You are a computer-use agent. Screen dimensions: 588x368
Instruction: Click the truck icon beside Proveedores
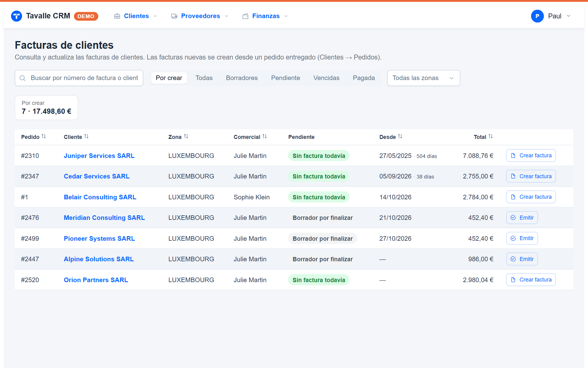click(x=174, y=16)
